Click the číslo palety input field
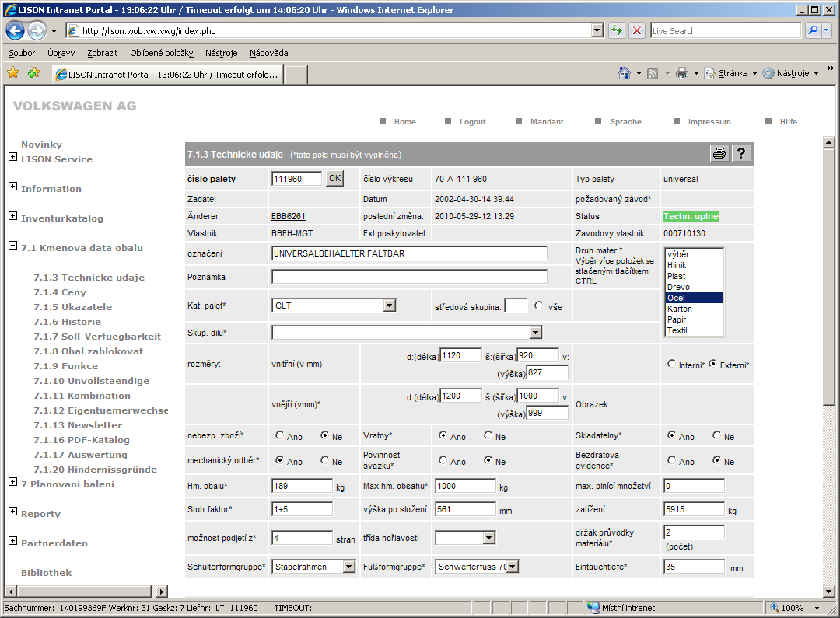The image size is (840, 618). (297, 179)
